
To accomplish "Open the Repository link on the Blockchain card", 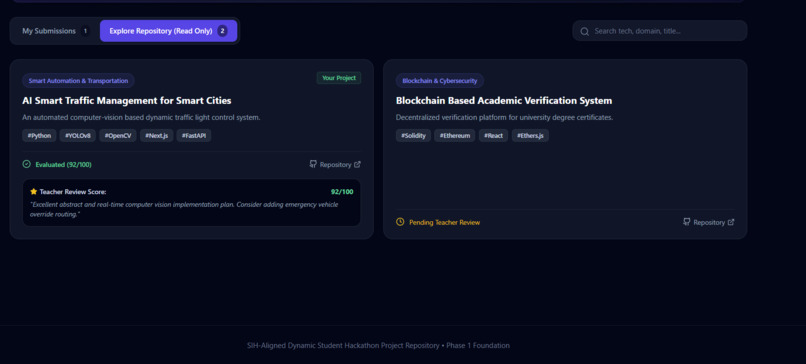I will click(x=709, y=223).
